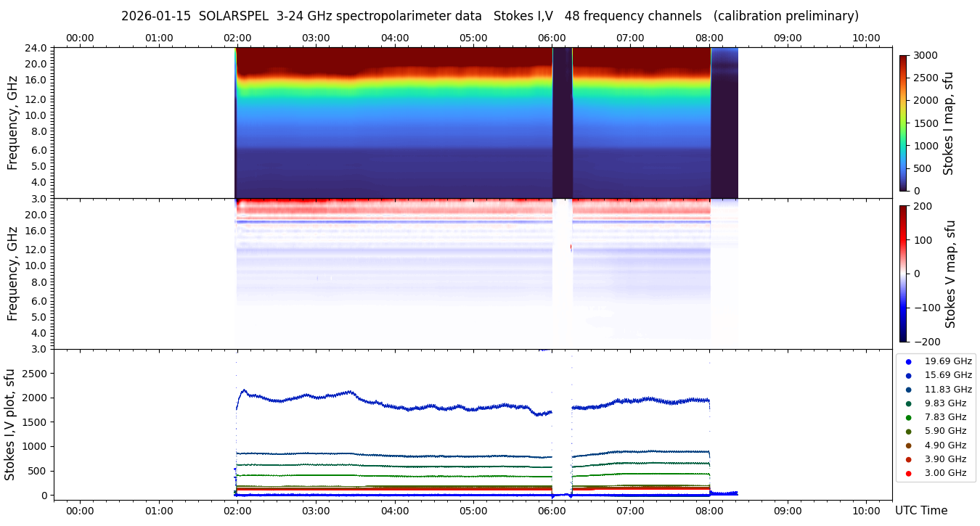Click the 02:00 tick label on bottom axis

click(237, 510)
